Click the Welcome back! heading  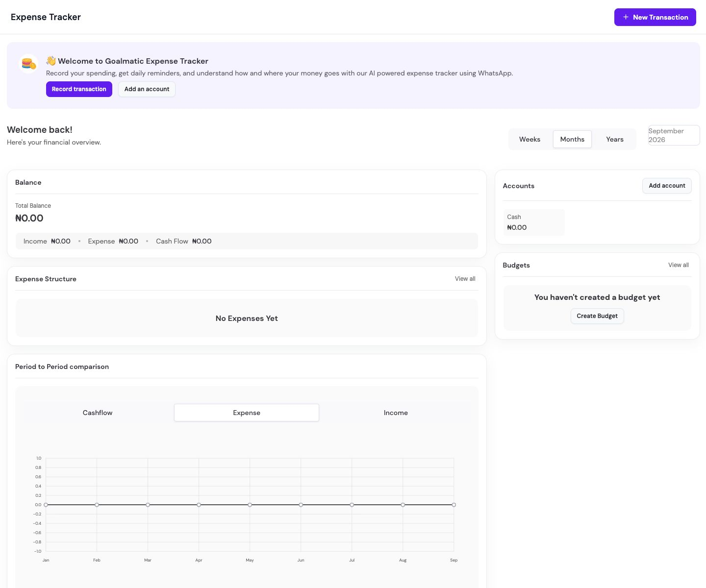[x=40, y=130]
